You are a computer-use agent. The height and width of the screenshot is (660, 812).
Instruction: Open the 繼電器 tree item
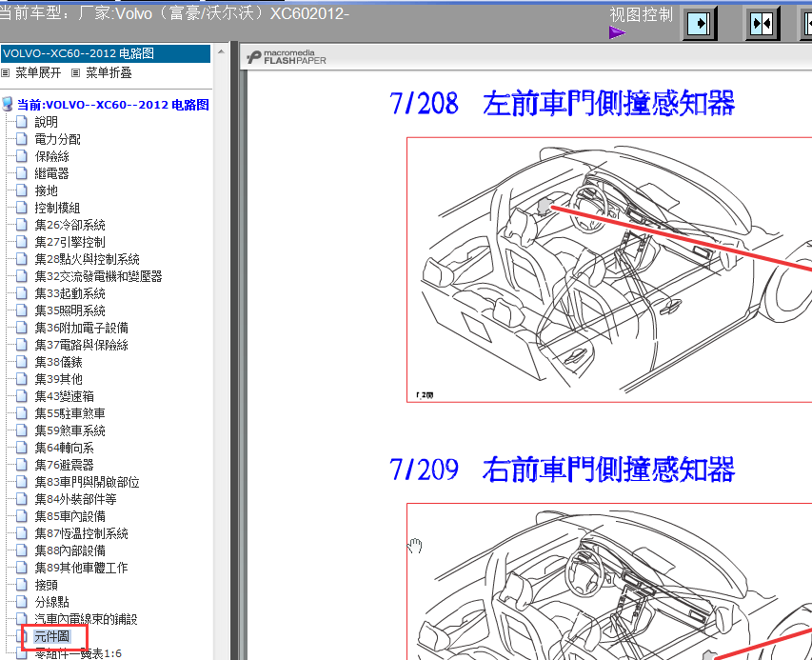point(51,173)
